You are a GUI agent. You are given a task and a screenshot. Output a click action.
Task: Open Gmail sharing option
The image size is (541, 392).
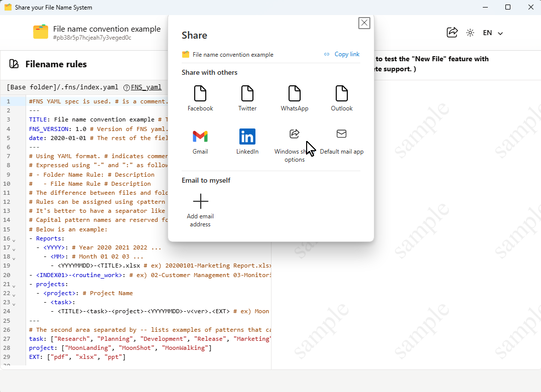(200, 137)
